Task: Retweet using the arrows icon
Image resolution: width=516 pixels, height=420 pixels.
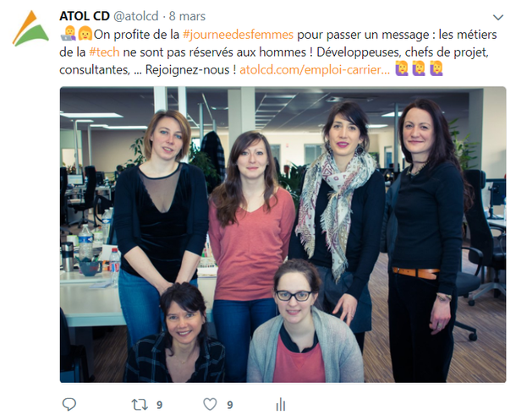Action: (140, 405)
